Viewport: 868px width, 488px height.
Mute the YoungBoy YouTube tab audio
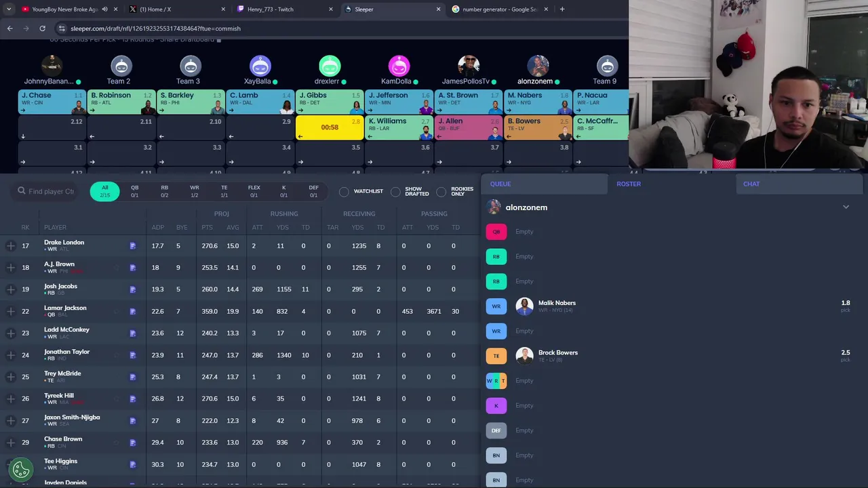104,9
